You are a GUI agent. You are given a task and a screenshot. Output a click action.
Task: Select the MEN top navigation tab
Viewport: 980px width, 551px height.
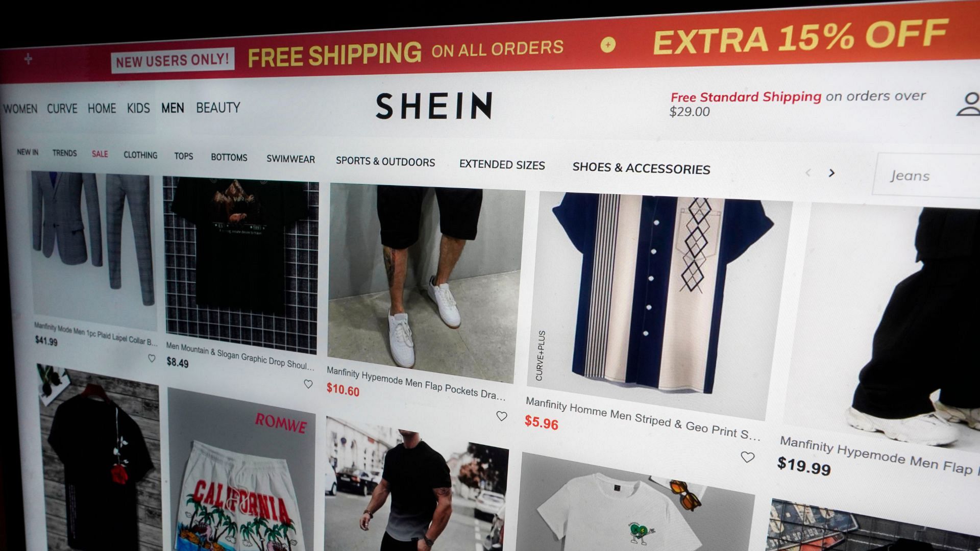pyautogui.click(x=173, y=108)
